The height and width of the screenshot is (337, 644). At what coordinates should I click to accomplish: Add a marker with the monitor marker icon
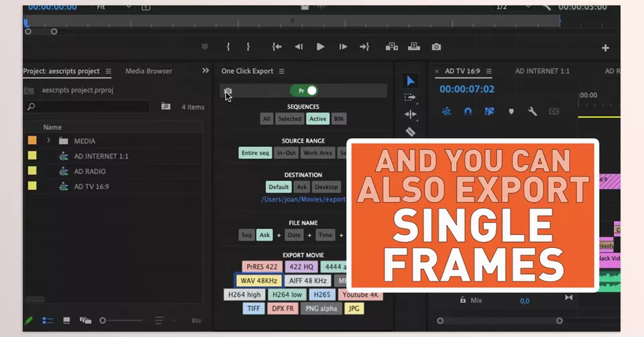pyautogui.click(x=205, y=47)
